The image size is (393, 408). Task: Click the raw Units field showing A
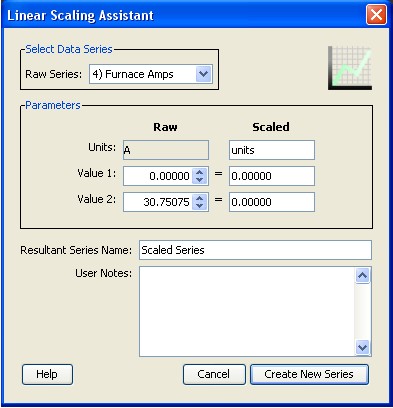click(x=166, y=150)
